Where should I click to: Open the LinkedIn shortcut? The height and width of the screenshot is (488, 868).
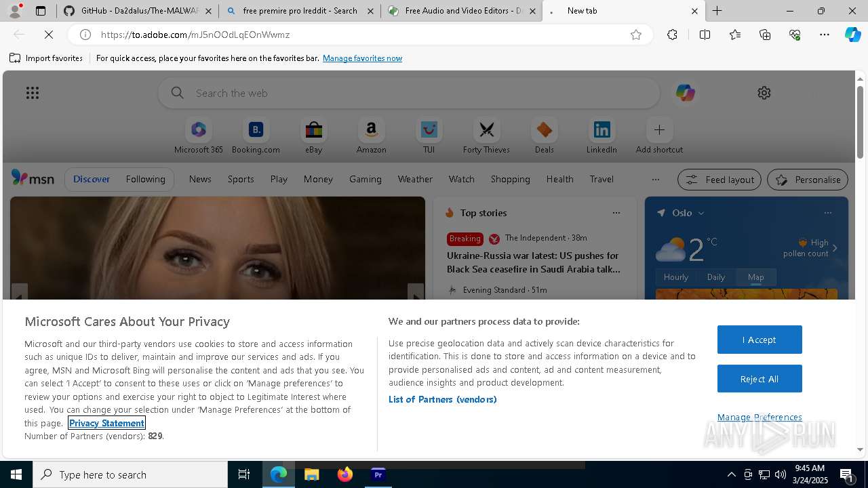point(601,136)
